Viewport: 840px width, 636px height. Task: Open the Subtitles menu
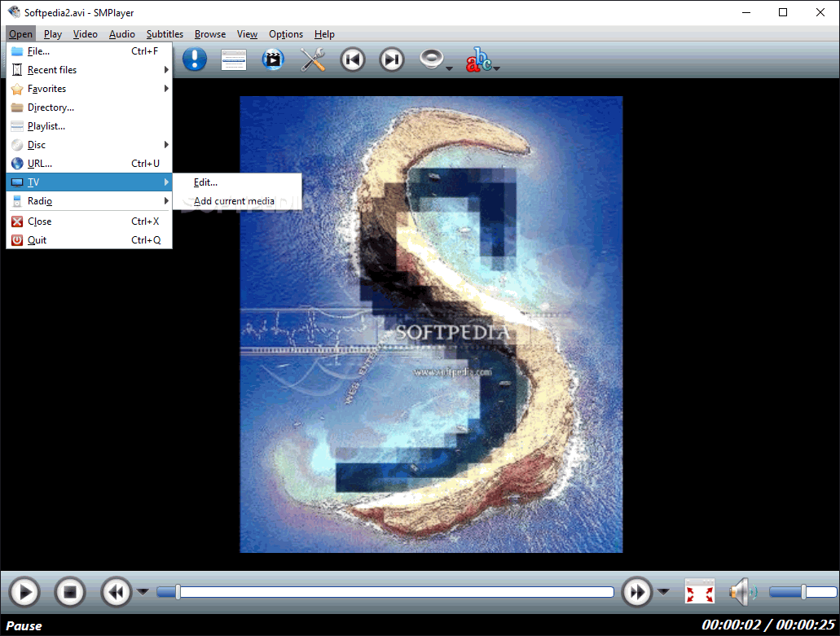[x=165, y=33]
